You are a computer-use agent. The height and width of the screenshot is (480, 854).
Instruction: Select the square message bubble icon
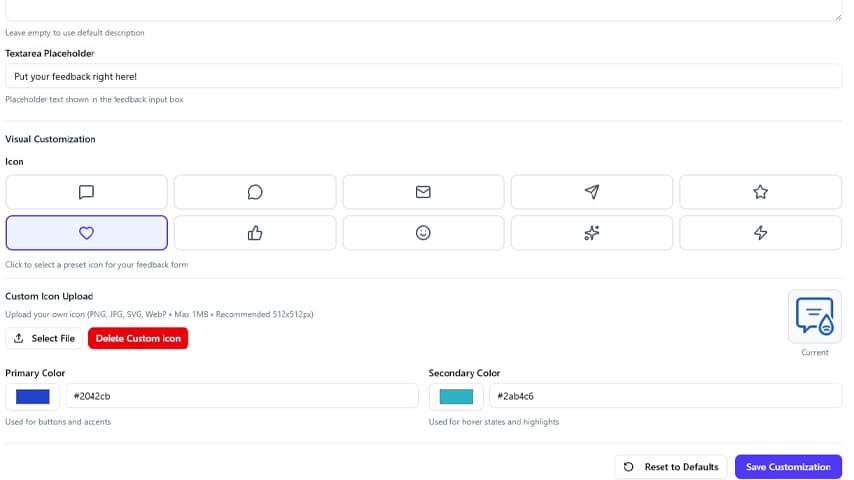(x=86, y=192)
